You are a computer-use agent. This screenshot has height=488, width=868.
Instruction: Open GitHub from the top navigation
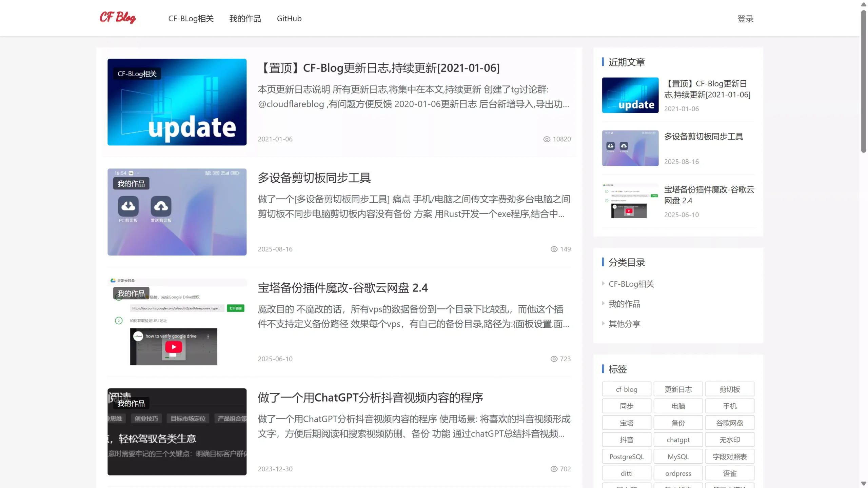tap(289, 19)
